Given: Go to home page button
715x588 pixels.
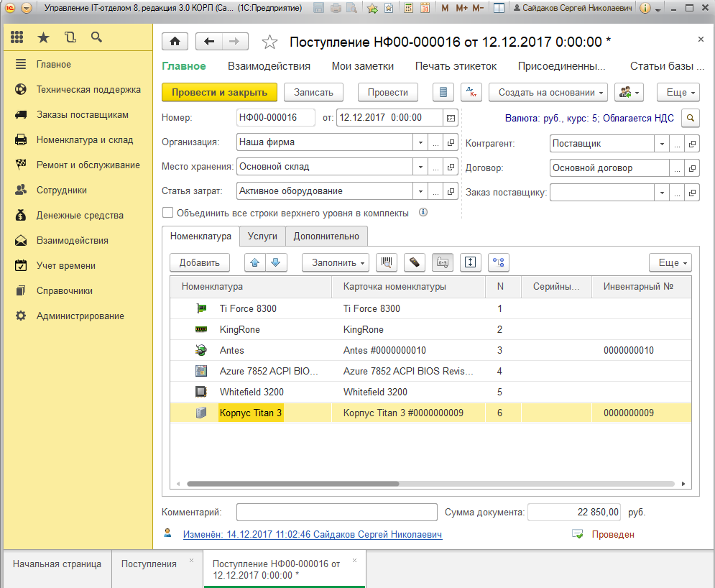Looking at the screenshot, I should (x=175, y=42).
